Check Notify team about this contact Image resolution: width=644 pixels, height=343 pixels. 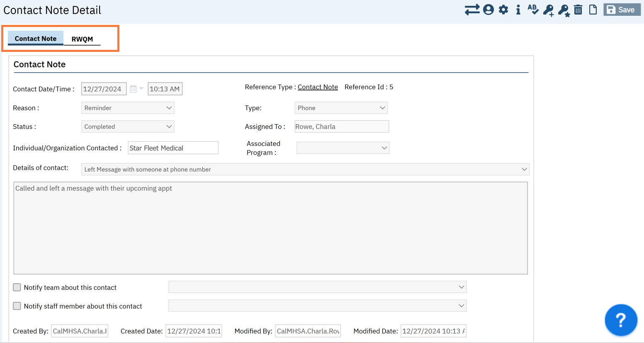point(17,287)
